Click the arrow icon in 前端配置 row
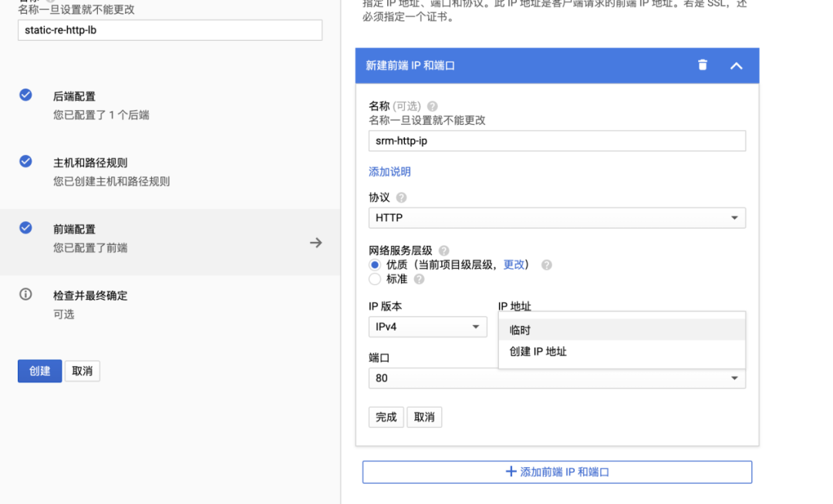This screenshot has width=833, height=504. pyautogui.click(x=316, y=243)
